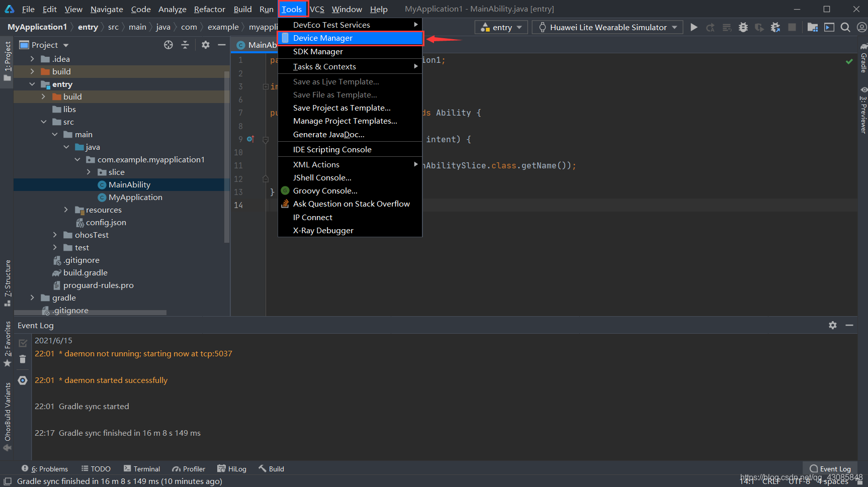
Task: Toggle the TODO tool window
Action: coord(96,469)
